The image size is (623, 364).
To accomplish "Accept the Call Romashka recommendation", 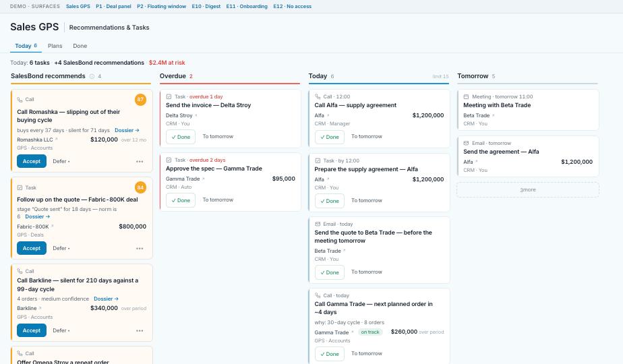I will point(32,161).
